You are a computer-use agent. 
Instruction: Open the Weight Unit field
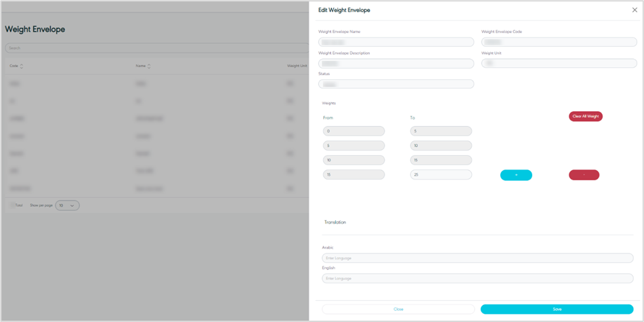click(559, 63)
